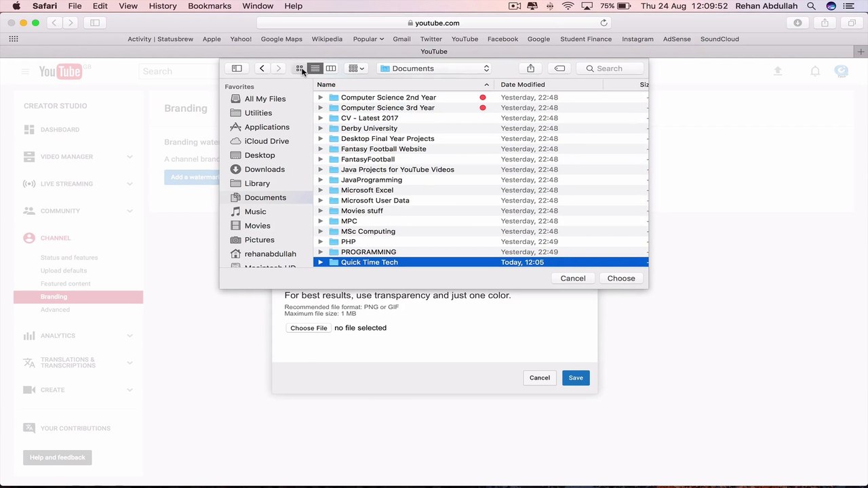Select the Microsoft User Data folder
Screen dimensions: 868x488
click(x=481, y=201)
